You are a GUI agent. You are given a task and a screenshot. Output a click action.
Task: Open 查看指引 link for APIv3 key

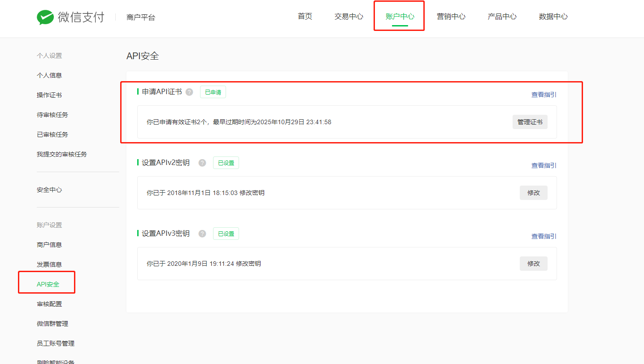[544, 236]
